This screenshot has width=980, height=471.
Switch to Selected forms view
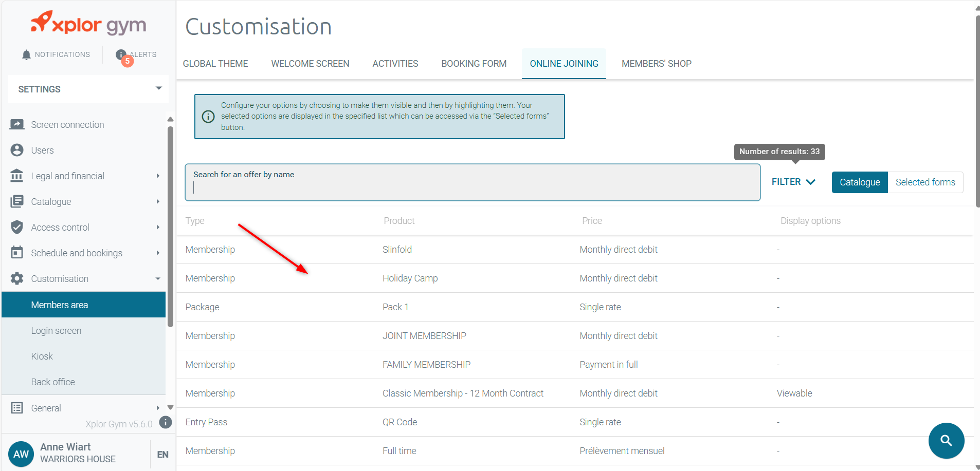(x=925, y=182)
